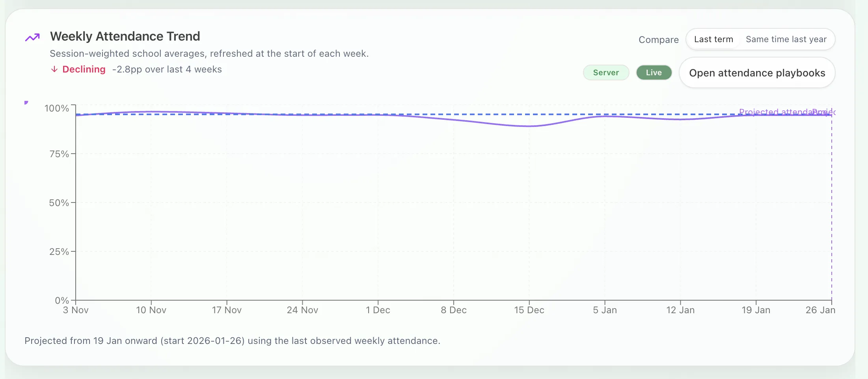The width and height of the screenshot is (868, 379).
Task: Toggle the comparison to Same time last year
Action: [x=786, y=39]
